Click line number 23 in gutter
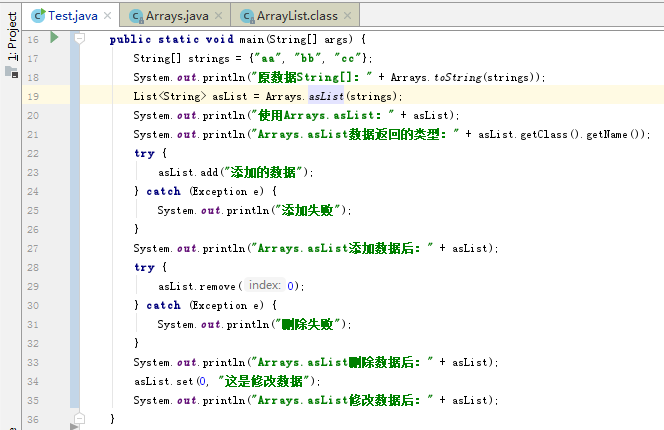Screen dimensions: 664x430 [x=33, y=172]
